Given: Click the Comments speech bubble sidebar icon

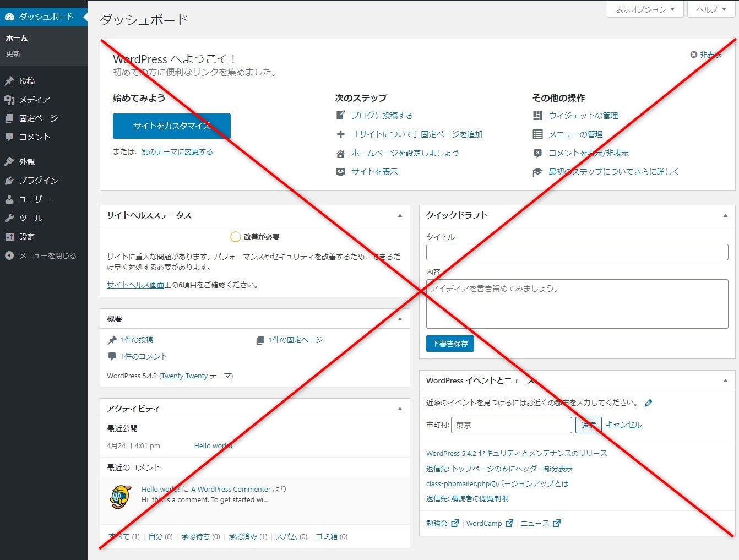Looking at the screenshot, I should click(x=9, y=137).
